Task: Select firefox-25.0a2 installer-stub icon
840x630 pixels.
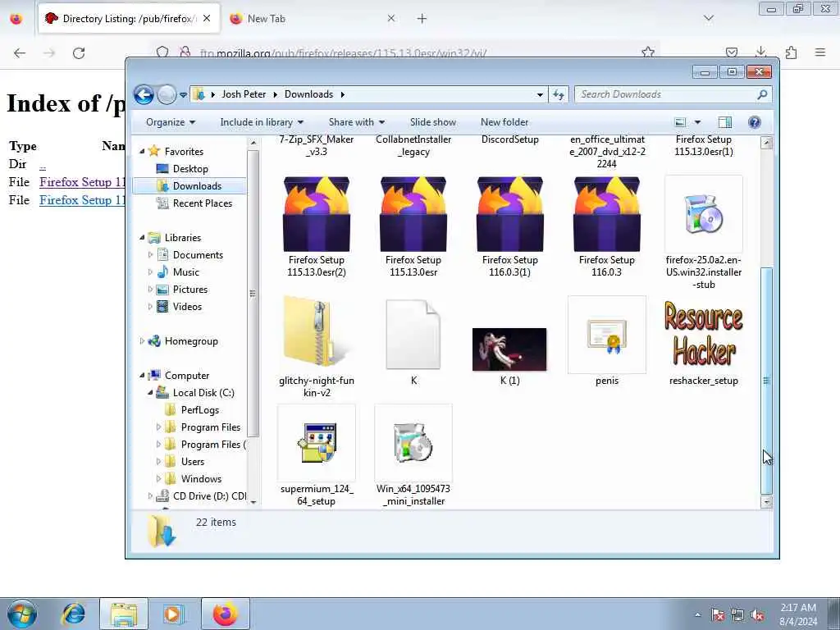Action: tap(703, 214)
